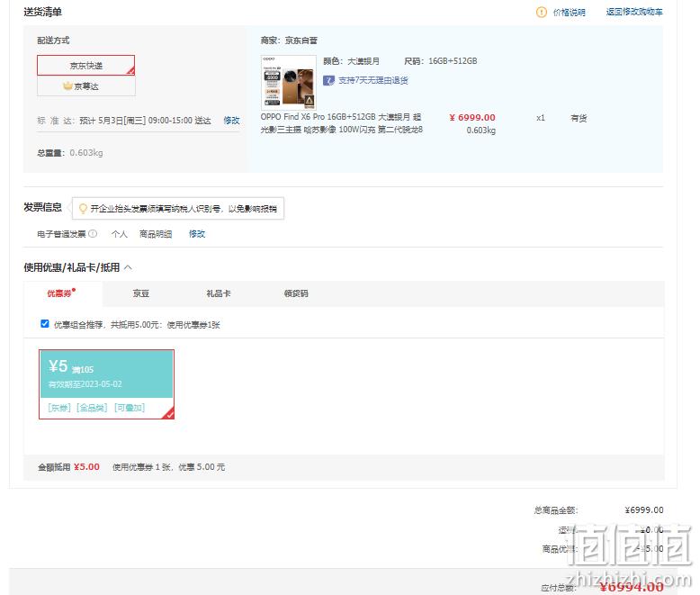Image resolution: width=700 pixels, height=595 pixels.
Task: Switch to the 优惠券 tab
Action: [62, 293]
